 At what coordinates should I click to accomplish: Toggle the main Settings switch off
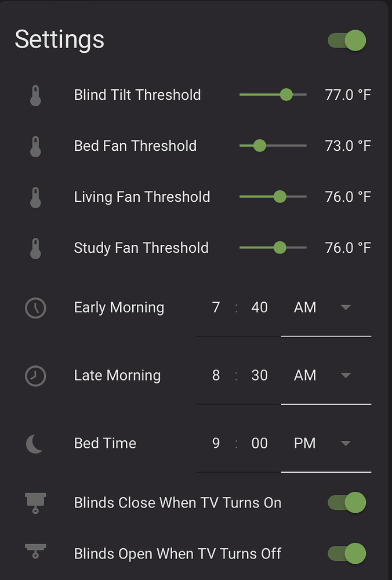(x=346, y=41)
